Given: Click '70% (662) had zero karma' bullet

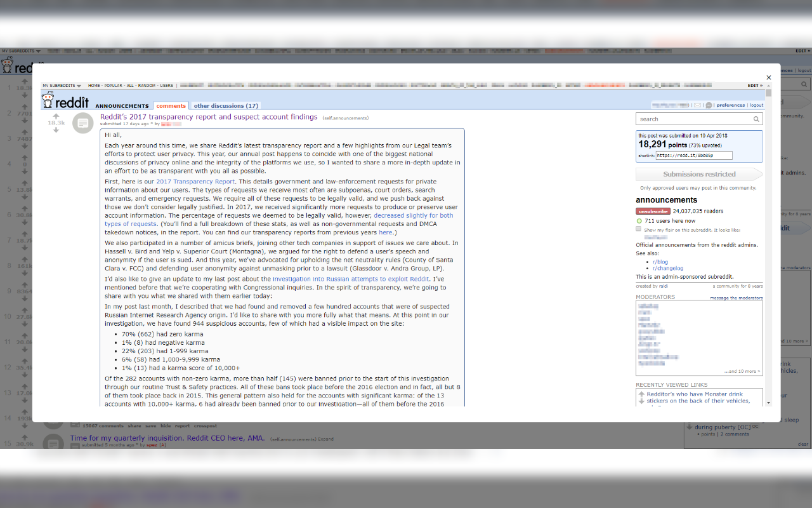Looking at the screenshot, I should point(162,334).
